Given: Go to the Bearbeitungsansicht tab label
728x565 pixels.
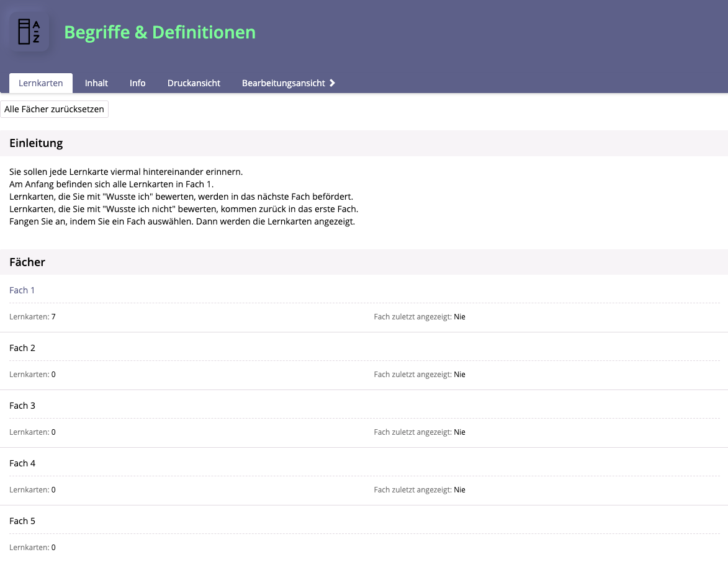Looking at the screenshot, I should click(x=283, y=83).
